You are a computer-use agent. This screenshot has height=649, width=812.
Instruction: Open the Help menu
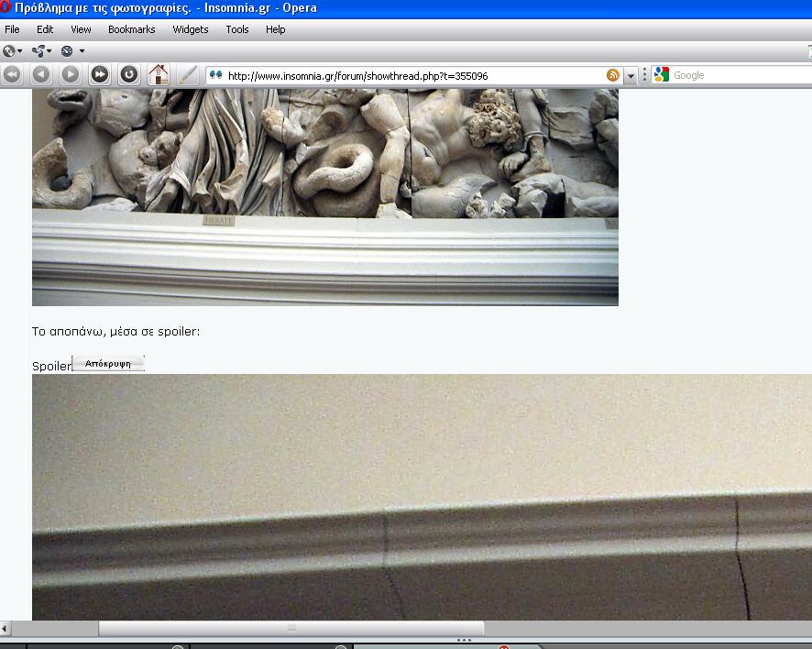[x=276, y=29]
